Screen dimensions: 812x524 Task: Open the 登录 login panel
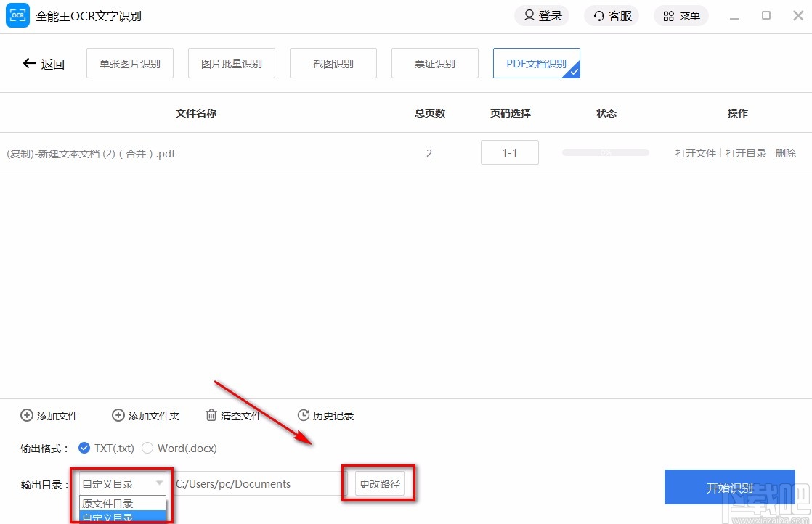541,15
